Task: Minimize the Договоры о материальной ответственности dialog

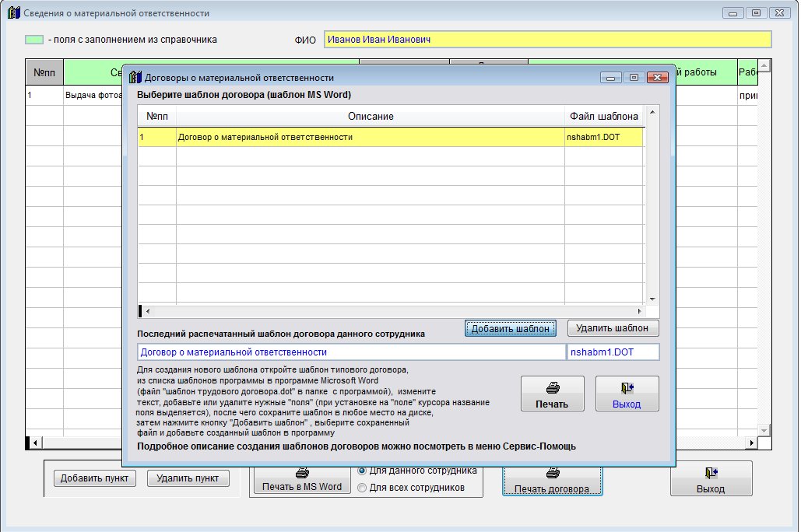Action: (611, 77)
